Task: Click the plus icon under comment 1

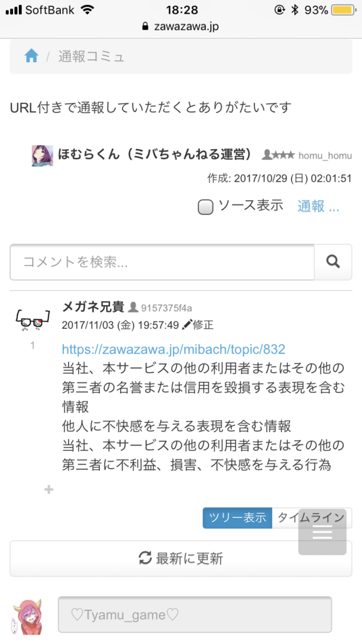Action: [x=49, y=489]
